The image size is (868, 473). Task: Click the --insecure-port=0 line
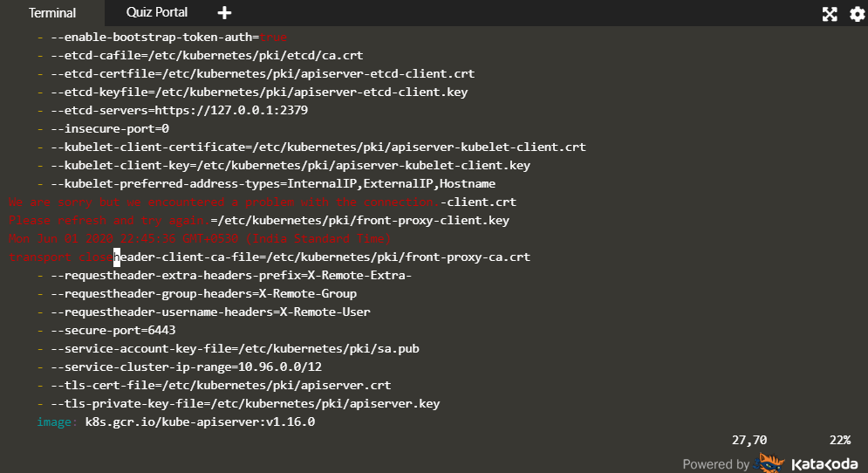[x=110, y=129]
